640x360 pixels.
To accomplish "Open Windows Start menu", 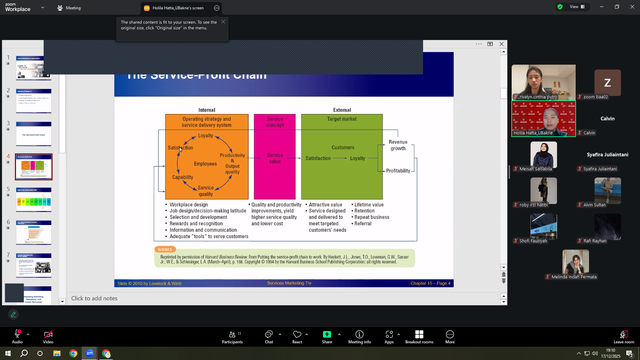I will [x=8, y=353].
